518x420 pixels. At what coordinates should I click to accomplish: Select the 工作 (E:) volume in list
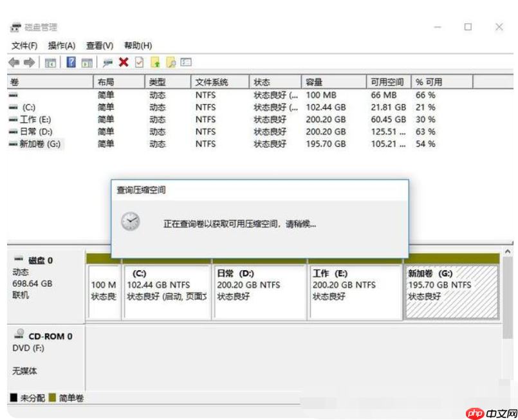click(x=35, y=120)
